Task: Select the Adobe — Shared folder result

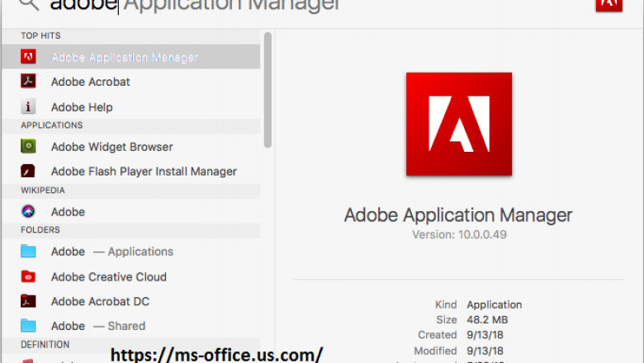Action: pos(131,326)
